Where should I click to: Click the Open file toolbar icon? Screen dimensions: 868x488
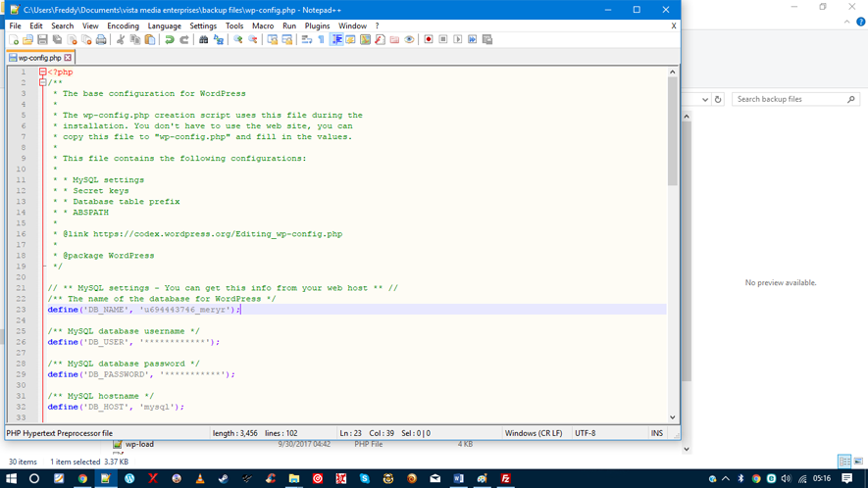27,39
